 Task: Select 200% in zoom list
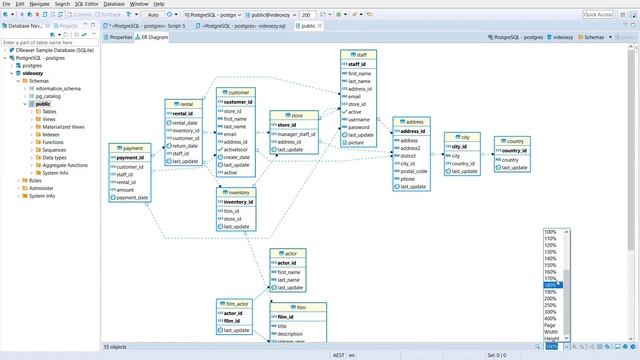[x=550, y=299]
